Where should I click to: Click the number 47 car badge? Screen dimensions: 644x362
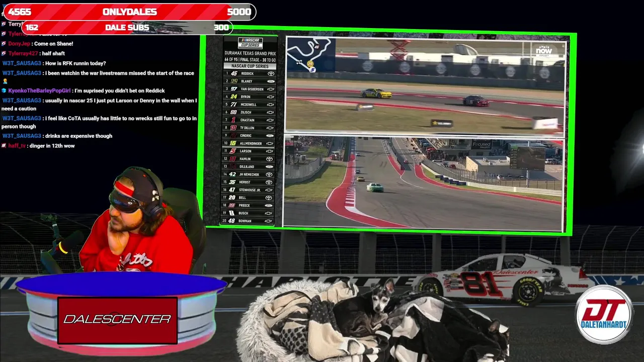[232, 190]
